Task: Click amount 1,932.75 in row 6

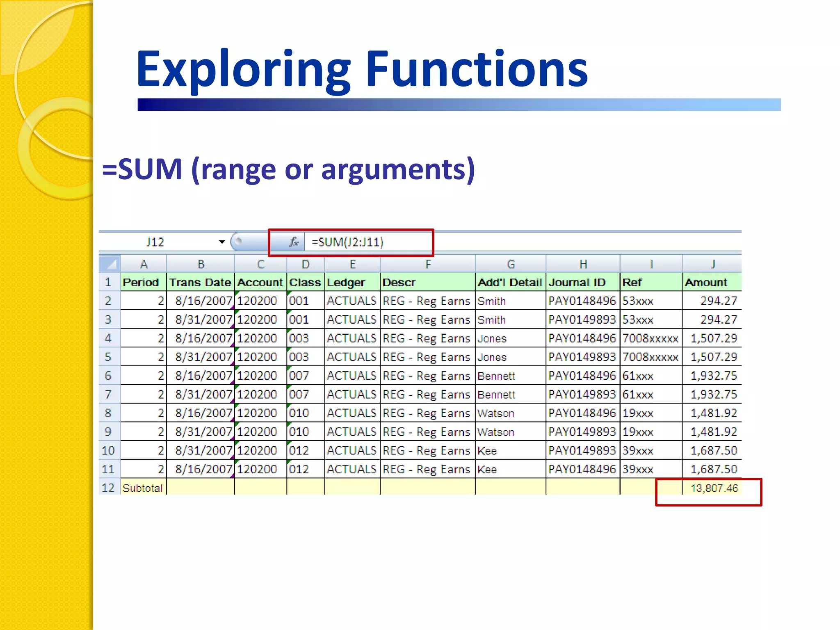Action: tap(712, 376)
